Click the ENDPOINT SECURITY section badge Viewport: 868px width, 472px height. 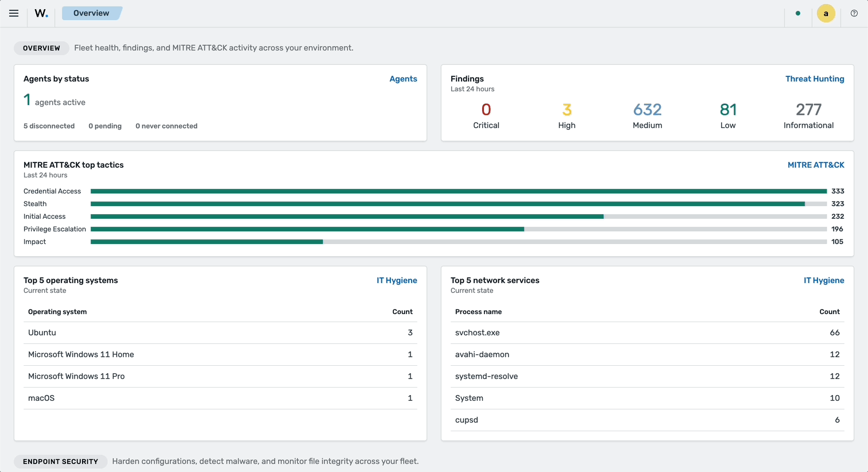pos(60,462)
